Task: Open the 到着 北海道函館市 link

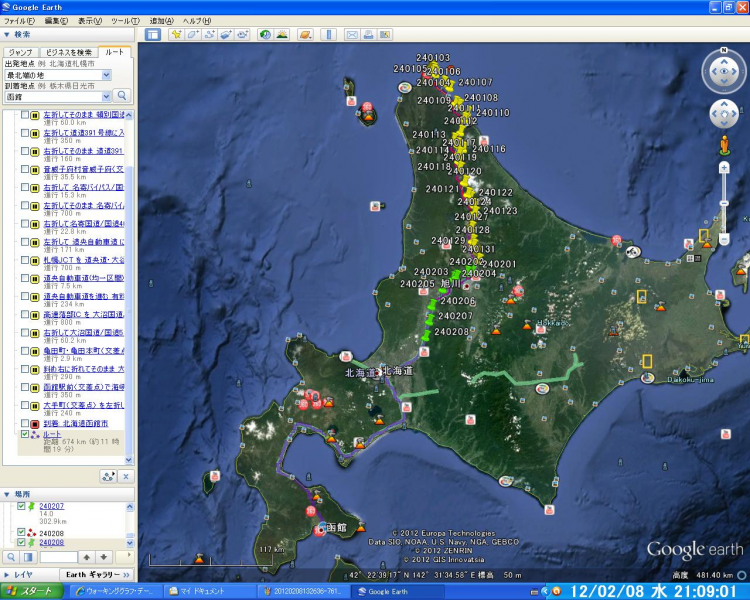Action: (76, 423)
